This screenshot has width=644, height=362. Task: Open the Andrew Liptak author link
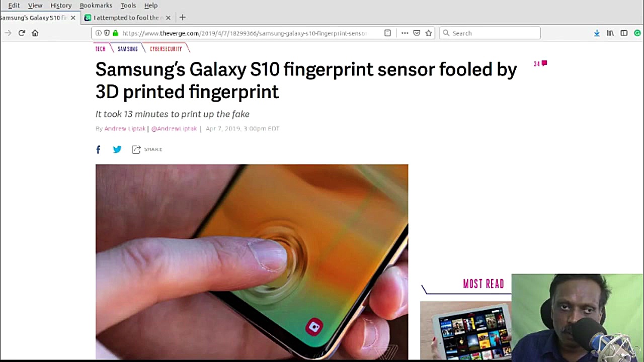point(125,129)
